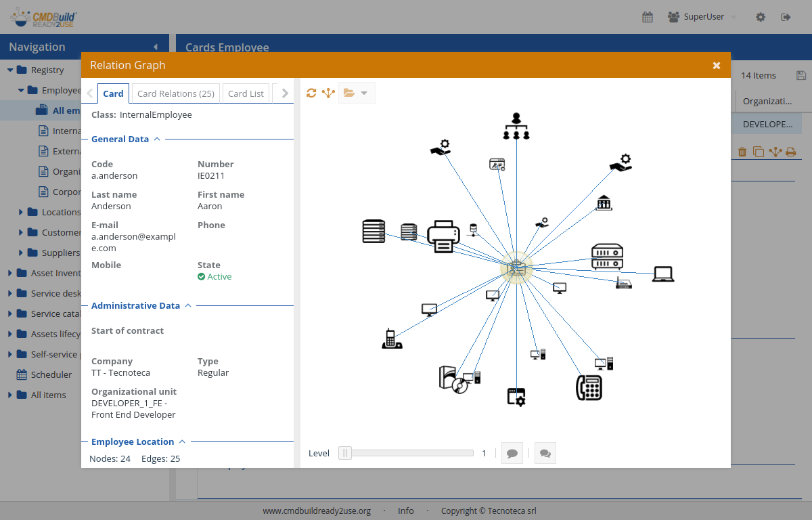Click the Info footer link
Viewport: 812px width, 520px height.
tap(406, 511)
